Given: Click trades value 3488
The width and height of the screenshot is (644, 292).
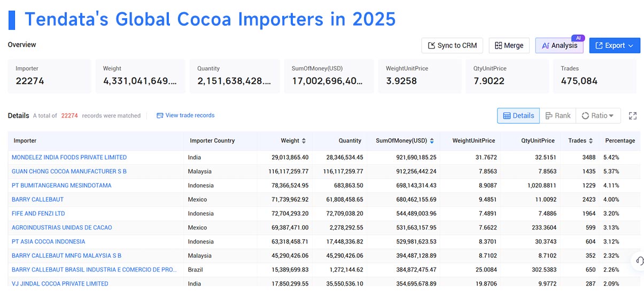Looking at the screenshot, I should [x=589, y=157].
